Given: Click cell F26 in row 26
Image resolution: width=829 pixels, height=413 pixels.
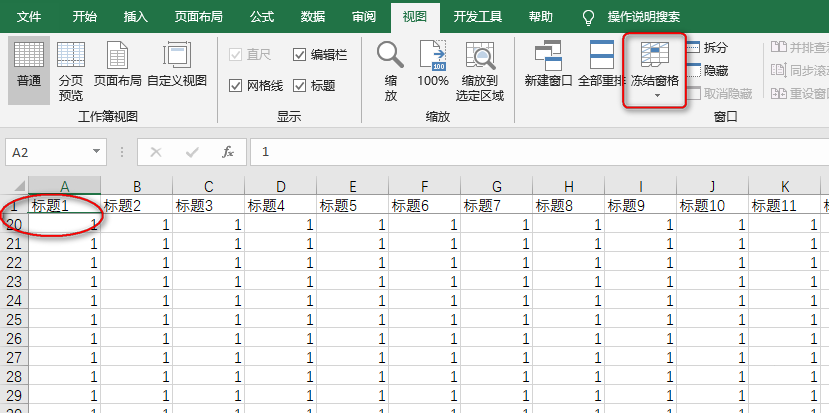Looking at the screenshot, I should pos(425,338).
